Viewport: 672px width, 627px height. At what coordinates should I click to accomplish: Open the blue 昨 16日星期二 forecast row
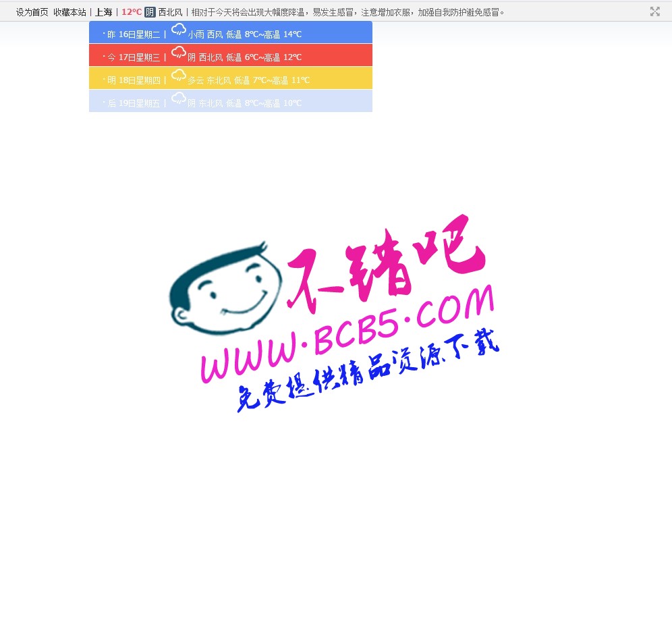[x=231, y=32]
